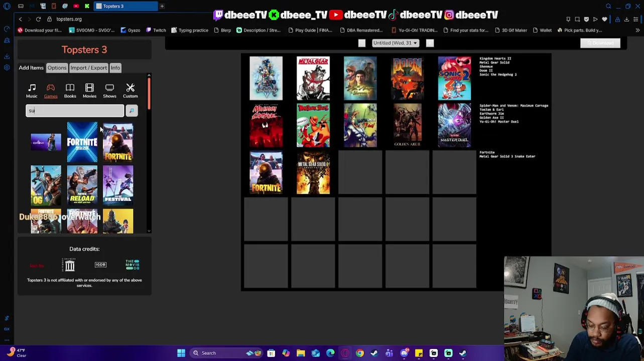Switch to the Options tab
644x361 pixels.
coord(57,68)
